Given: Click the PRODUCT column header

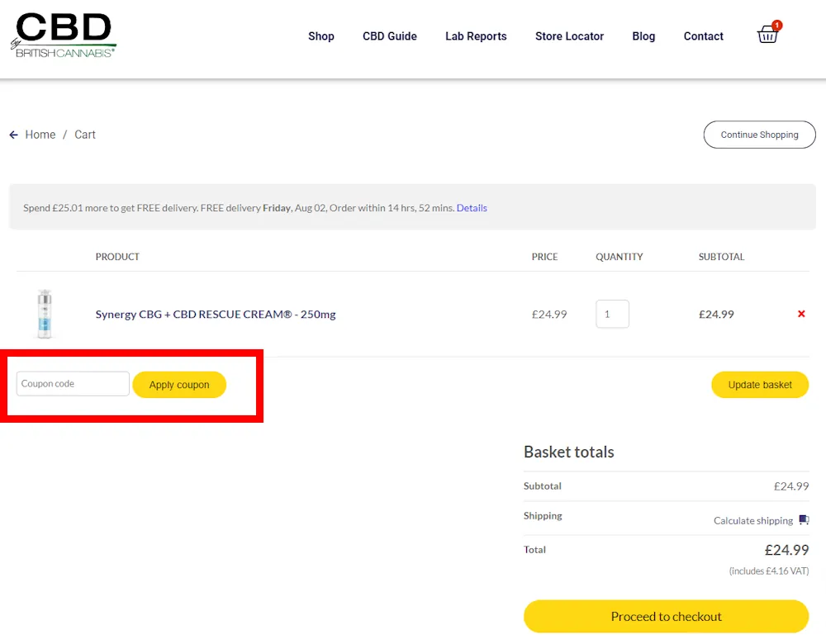Looking at the screenshot, I should (x=117, y=257).
